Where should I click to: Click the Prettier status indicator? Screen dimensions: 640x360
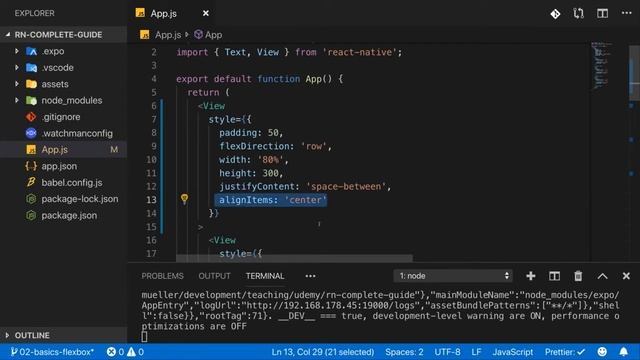coord(565,352)
